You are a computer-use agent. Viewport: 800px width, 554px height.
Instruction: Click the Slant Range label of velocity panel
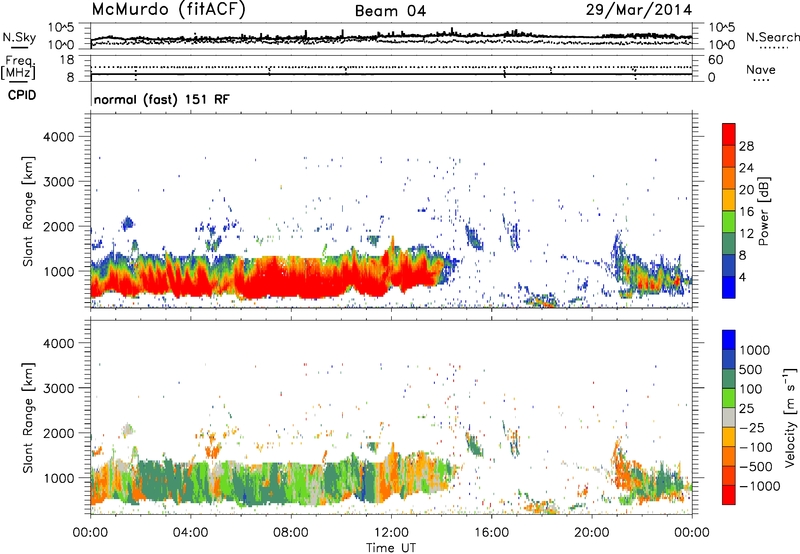[x=28, y=417]
